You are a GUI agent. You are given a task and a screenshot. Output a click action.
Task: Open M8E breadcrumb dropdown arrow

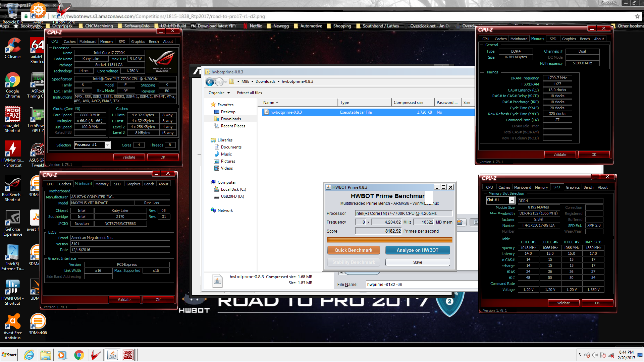point(253,81)
